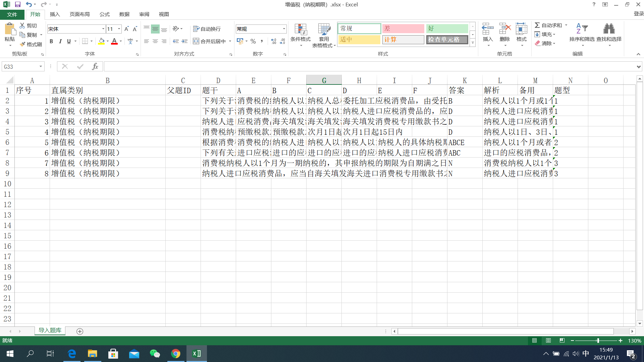This screenshot has width=644, height=362.
Task: Open the font size 11 dropdown
Action: (x=119, y=29)
